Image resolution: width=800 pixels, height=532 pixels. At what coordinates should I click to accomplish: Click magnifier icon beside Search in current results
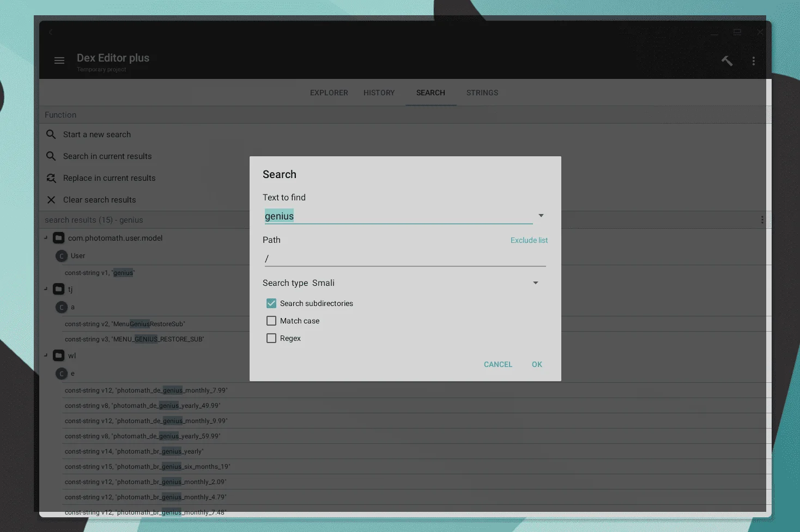51,156
